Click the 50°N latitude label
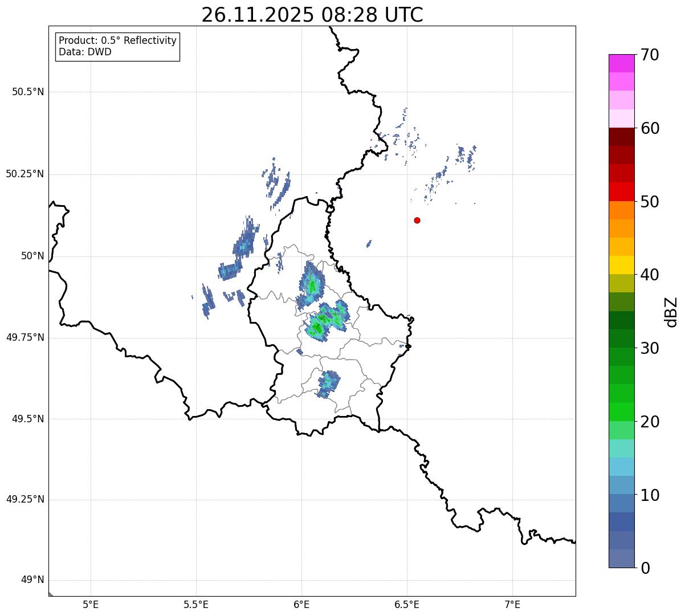 click(x=32, y=256)
